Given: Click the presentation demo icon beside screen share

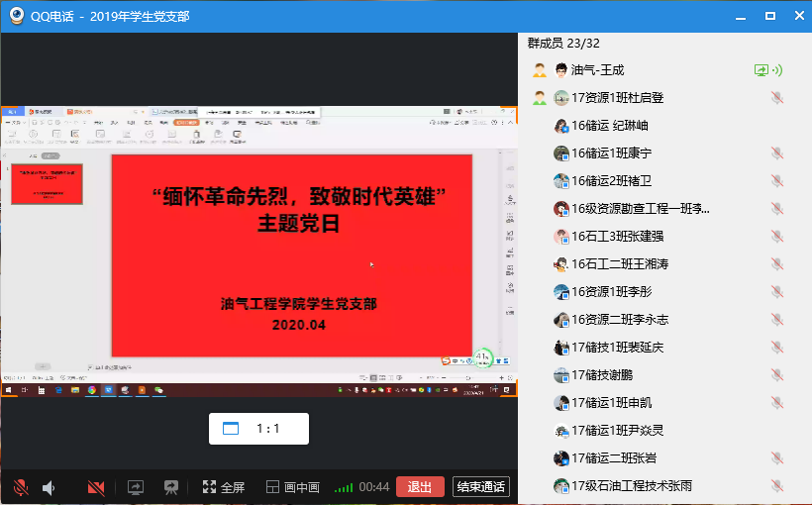Looking at the screenshot, I should [x=170, y=487].
